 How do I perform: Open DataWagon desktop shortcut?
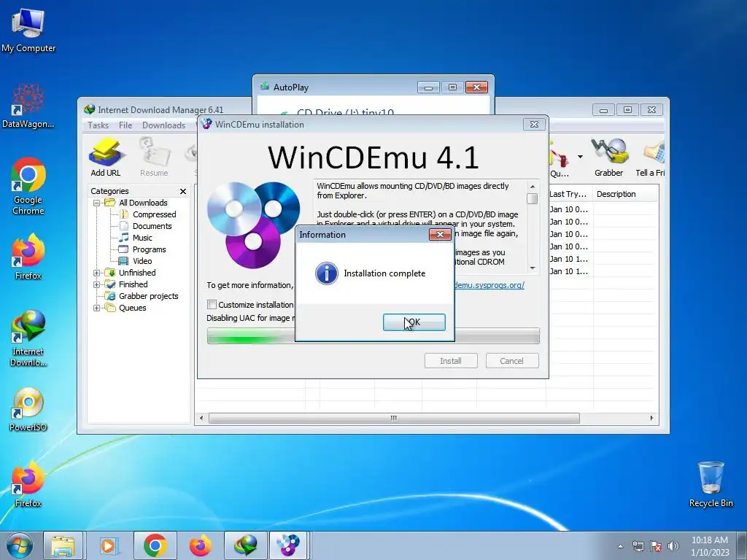28,106
